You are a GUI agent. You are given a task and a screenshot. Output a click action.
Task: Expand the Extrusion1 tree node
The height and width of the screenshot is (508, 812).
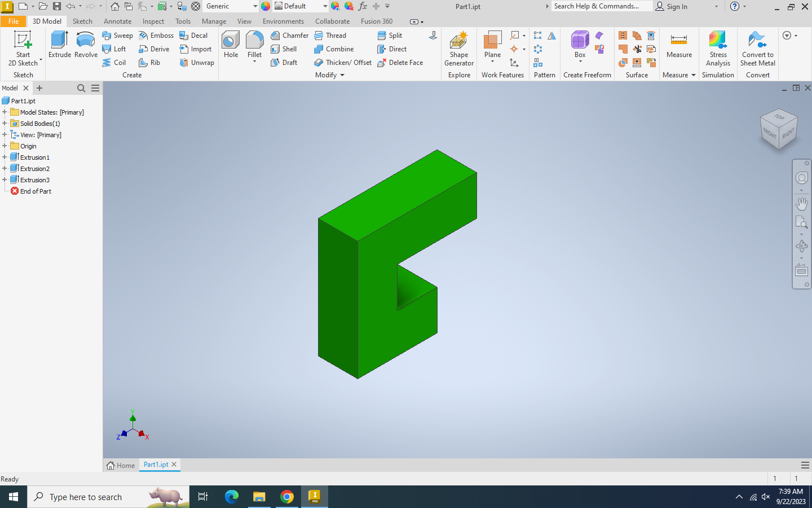tap(5, 157)
